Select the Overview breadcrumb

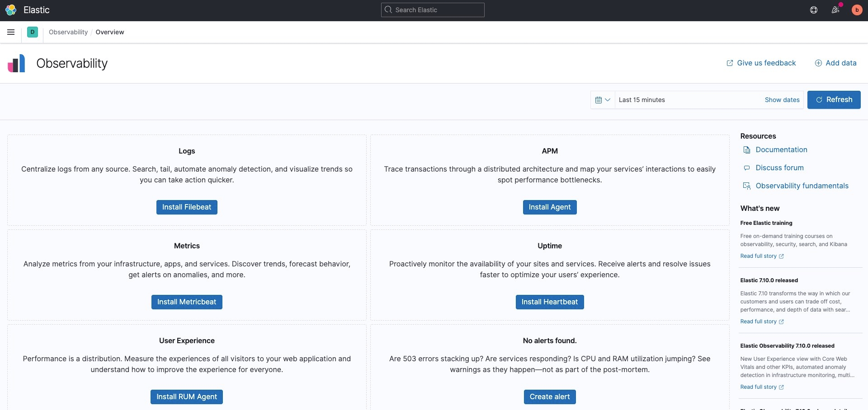110,32
